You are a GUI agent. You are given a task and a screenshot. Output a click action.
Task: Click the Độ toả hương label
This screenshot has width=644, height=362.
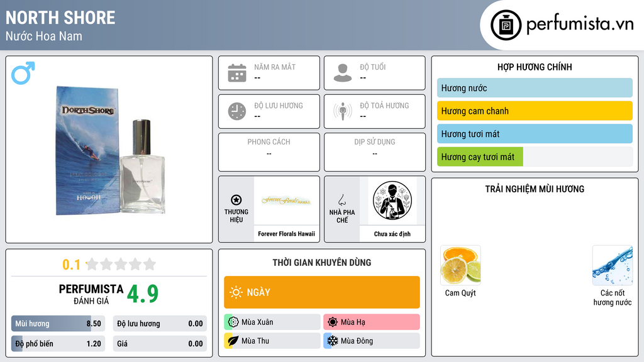(384, 106)
